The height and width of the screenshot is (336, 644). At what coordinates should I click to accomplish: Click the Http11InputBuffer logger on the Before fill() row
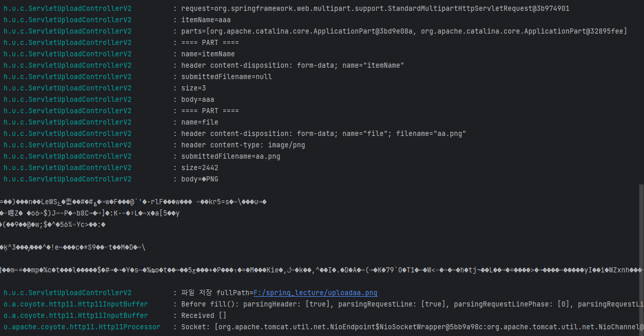pos(75,304)
